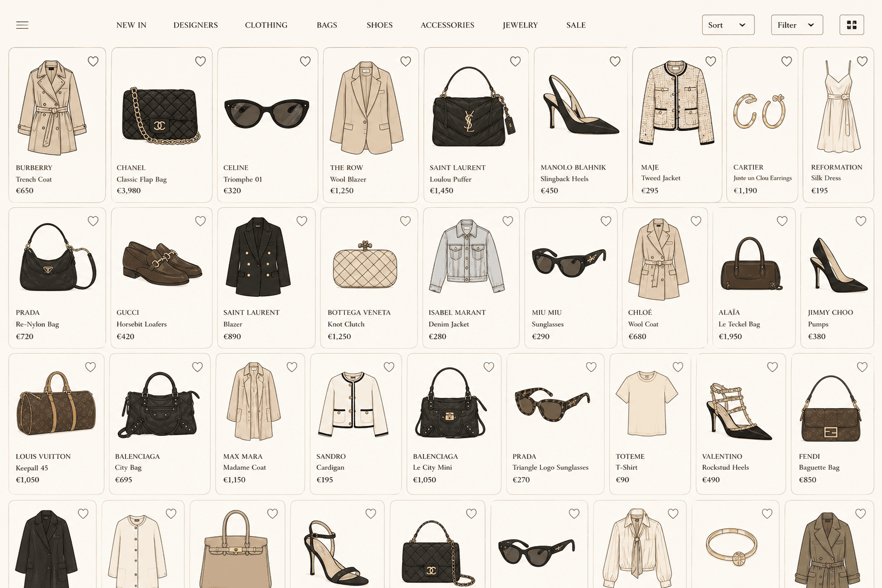The height and width of the screenshot is (588, 882).
Task: Open the JEWELRY category
Action: coord(520,25)
